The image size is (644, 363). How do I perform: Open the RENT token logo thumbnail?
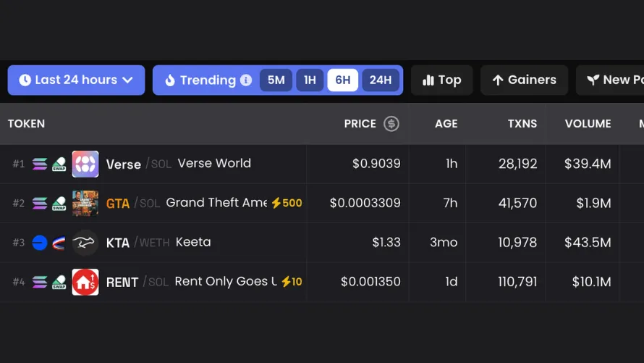pos(85,282)
